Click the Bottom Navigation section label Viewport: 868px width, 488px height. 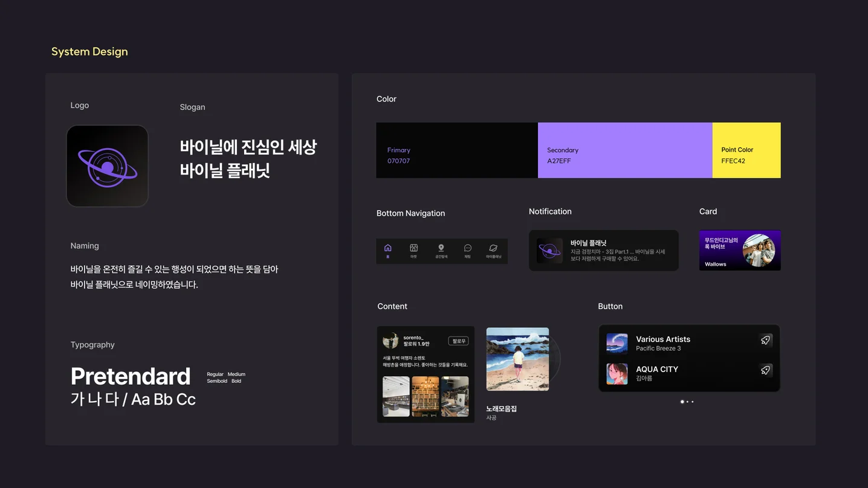point(410,213)
